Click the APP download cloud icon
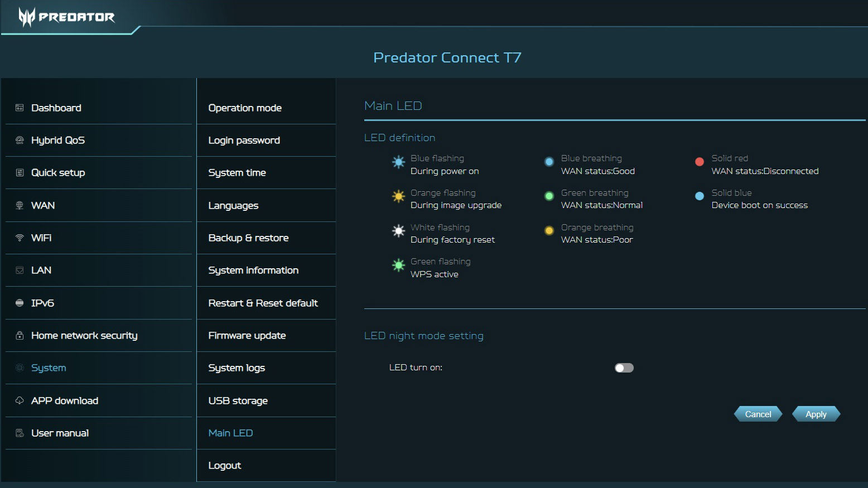 [20, 400]
